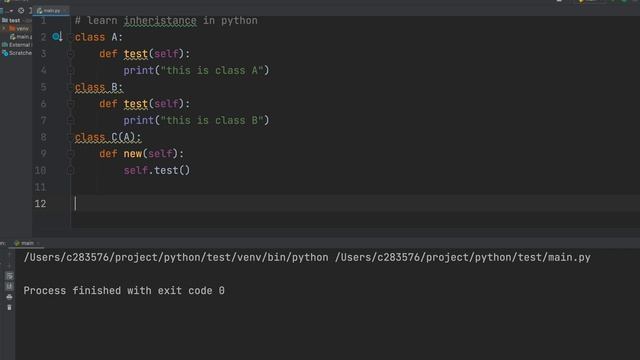640x360 pixels.
Task: Click the string "this is class A"
Action: [212, 71]
